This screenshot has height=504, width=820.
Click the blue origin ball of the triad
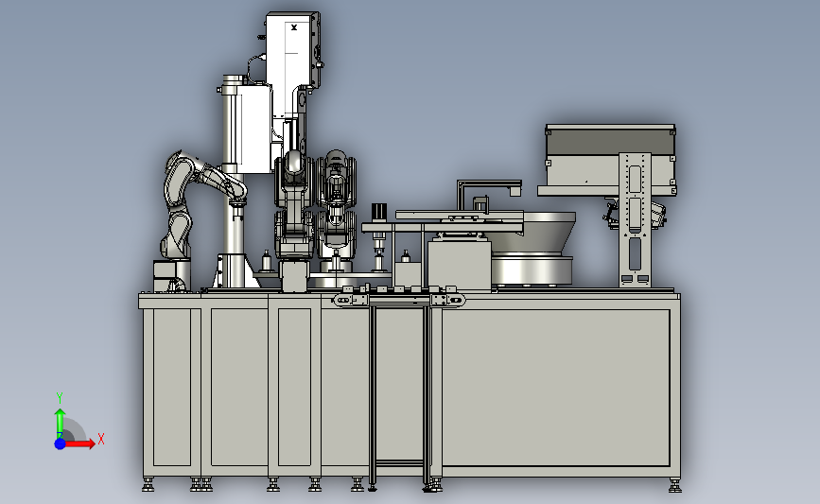(60, 443)
